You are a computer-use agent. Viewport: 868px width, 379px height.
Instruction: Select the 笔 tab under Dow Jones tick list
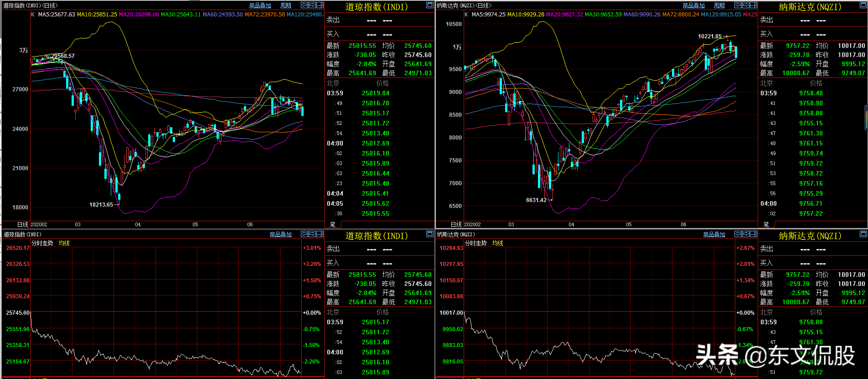pos(333,224)
